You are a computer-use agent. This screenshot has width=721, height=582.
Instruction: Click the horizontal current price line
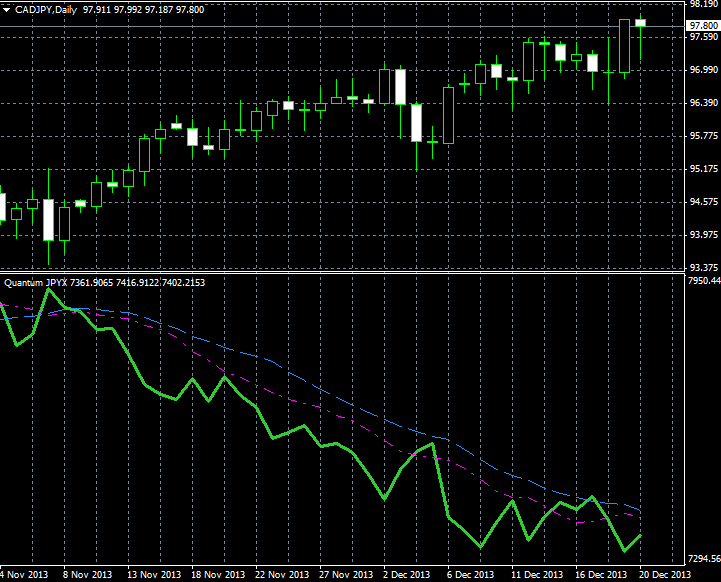(x=300, y=26)
